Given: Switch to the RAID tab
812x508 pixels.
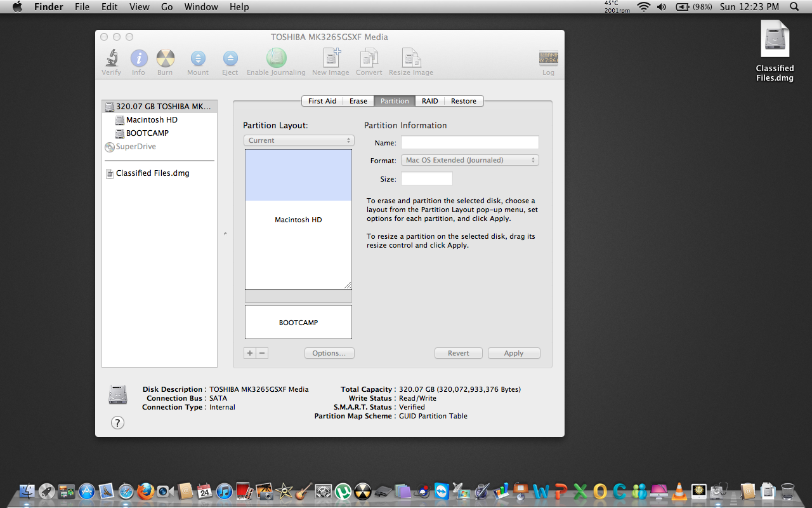Looking at the screenshot, I should [x=430, y=101].
